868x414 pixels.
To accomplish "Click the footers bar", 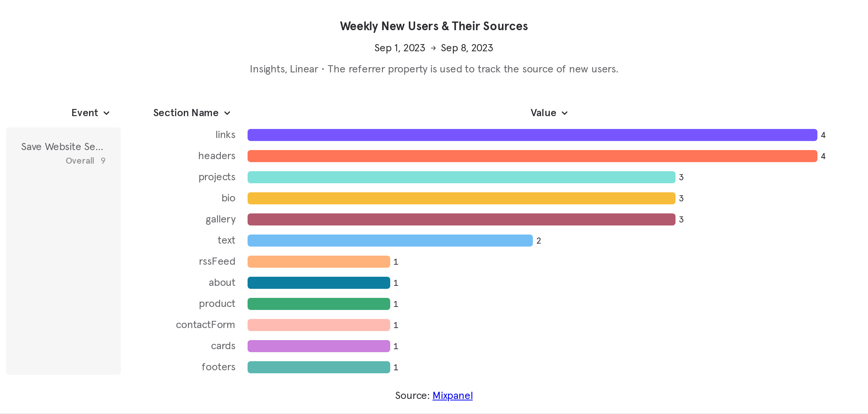I will pos(318,367).
